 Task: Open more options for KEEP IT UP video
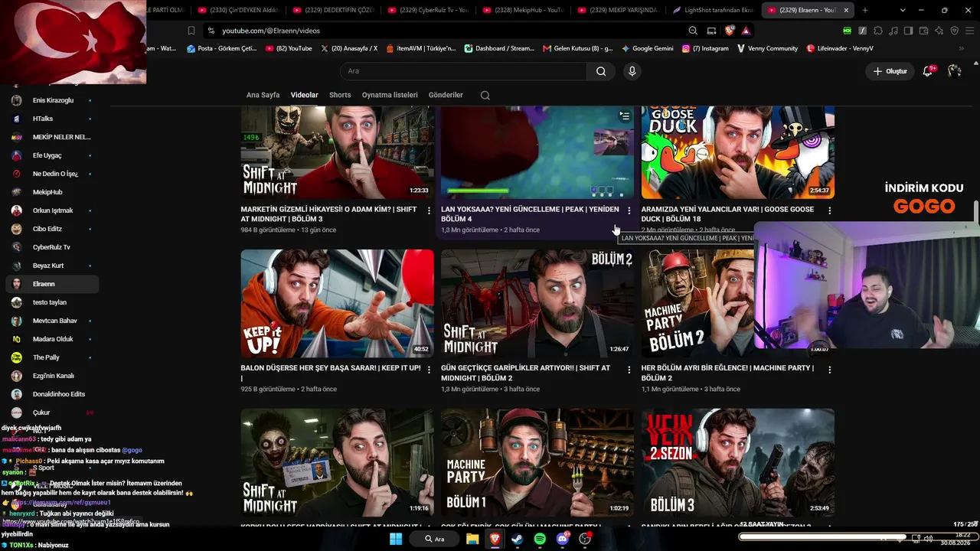(429, 369)
